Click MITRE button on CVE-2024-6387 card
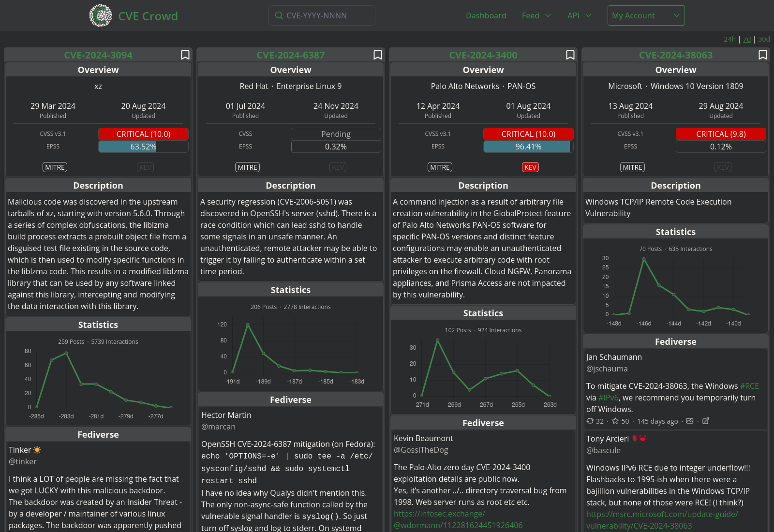This screenshot has height=532, width=774. pyautogui.click(x=248, y=167)
